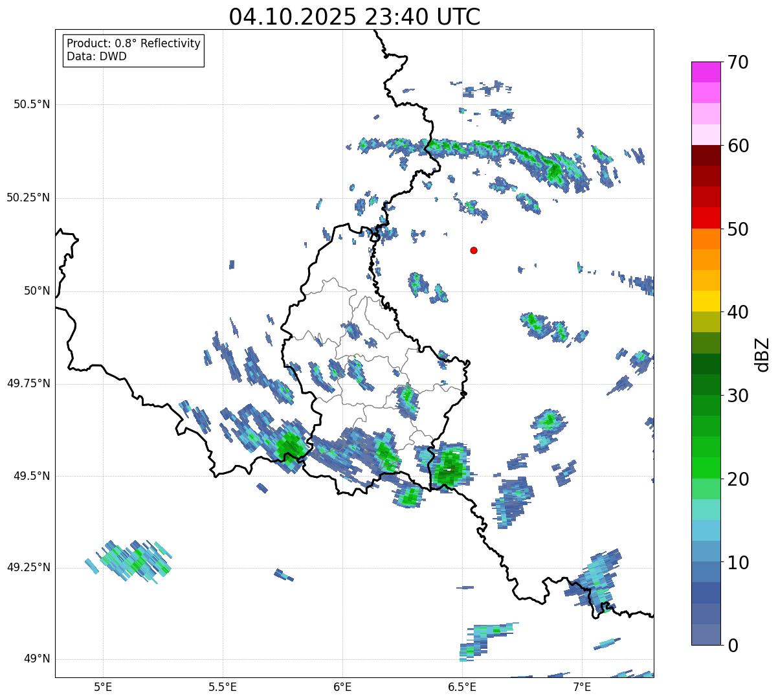The image size is (778, 700).
Task: Click the red station marker dot
Action: (x=474, y=250)
